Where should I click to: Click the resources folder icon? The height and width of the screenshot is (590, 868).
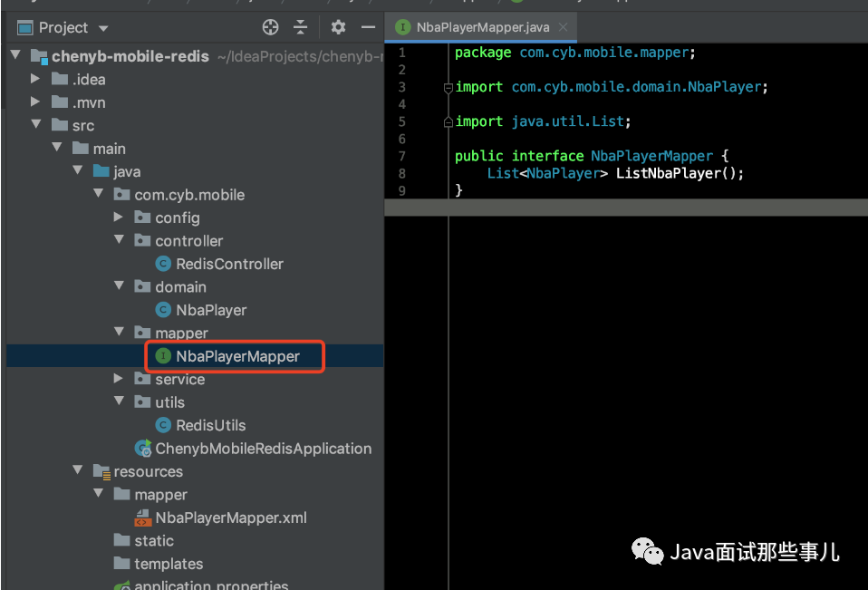tap(101, 471)
